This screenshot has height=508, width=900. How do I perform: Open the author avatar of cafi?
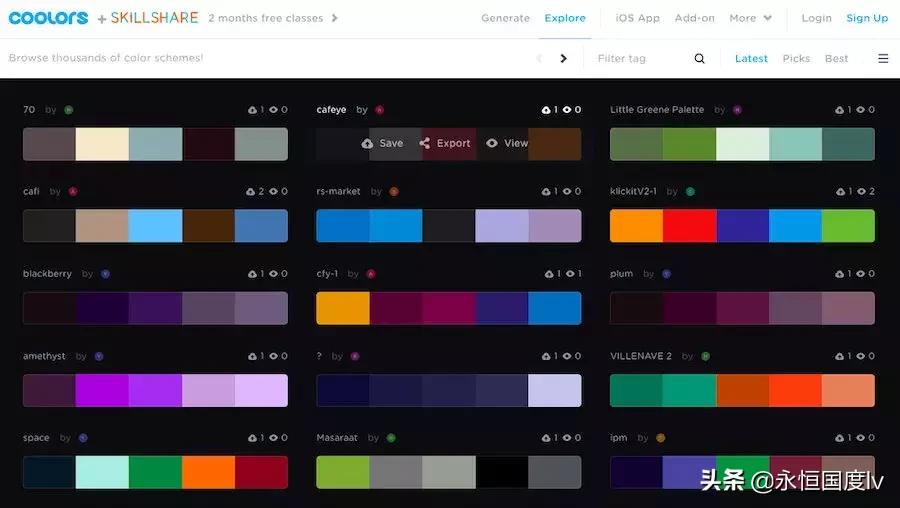pos(73,191)
